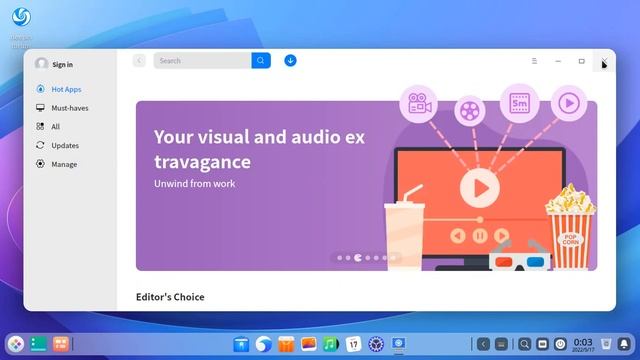Click the Must-haves monitor icon
Screen dimensions: 640x360
[40, 108]
